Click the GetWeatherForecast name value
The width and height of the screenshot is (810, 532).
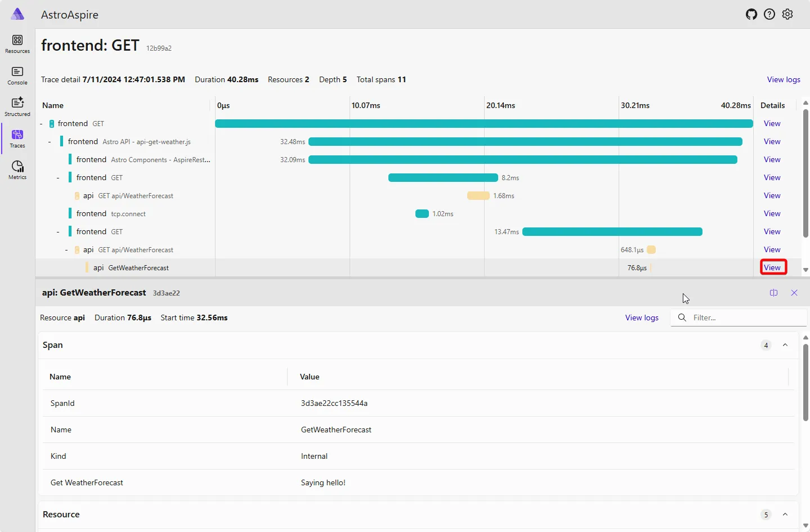[x=336, y=430]
